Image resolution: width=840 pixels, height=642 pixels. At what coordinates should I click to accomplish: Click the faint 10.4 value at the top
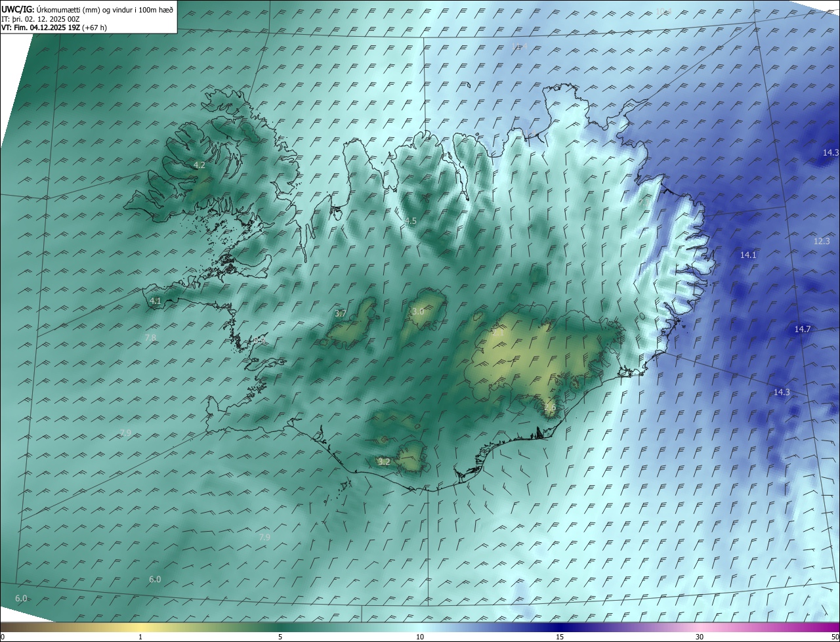(x=663, y=11)
